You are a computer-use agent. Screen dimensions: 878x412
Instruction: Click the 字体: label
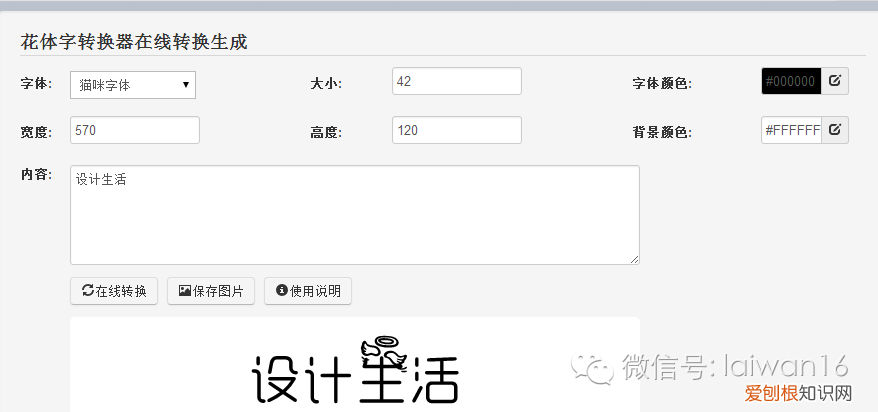(x=36, y=84)
